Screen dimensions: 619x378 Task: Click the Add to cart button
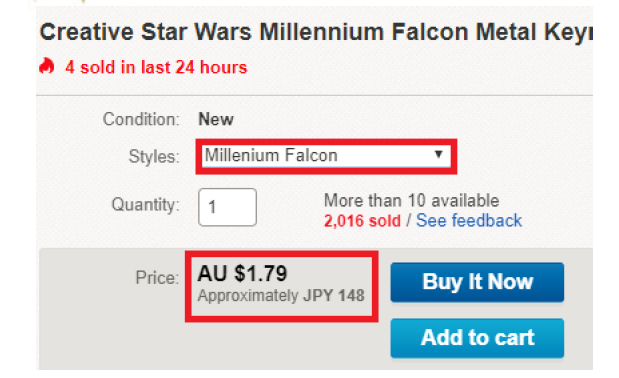pyautogui.click(x=477, y=338)
